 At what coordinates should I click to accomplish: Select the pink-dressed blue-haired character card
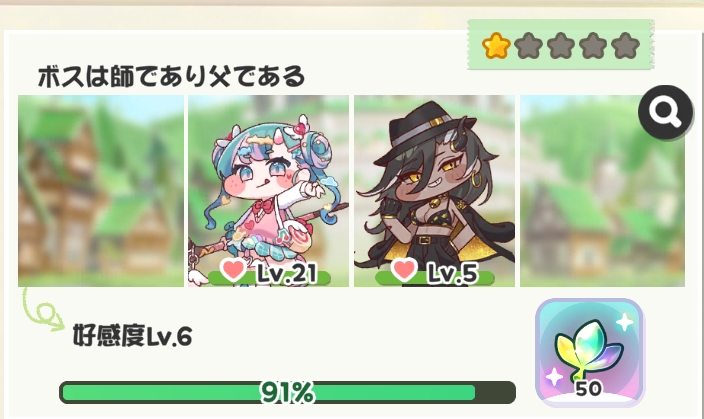tap(268, 191)
